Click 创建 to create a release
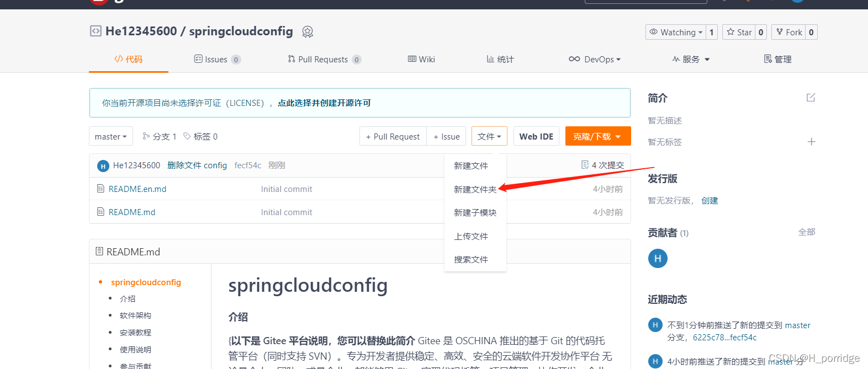 point(710,200)
